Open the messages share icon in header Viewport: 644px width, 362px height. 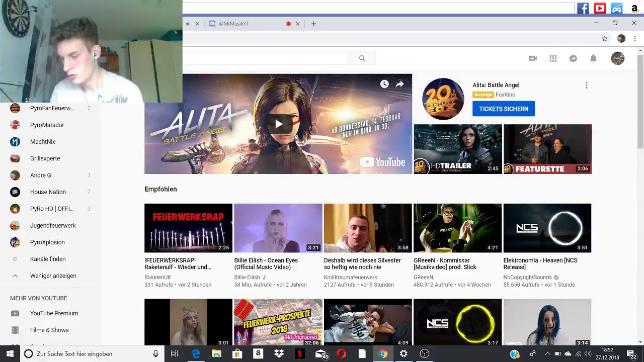[573, 58]
